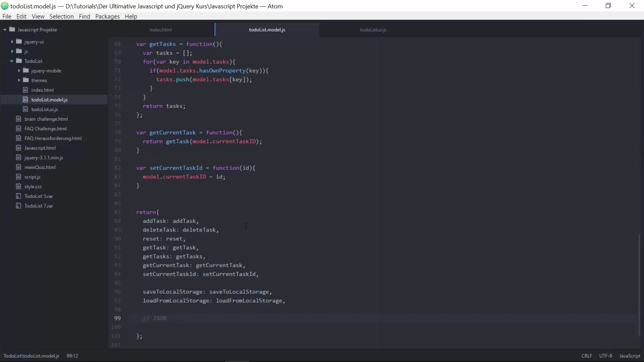The image size is (644, 362).
Task: Click the js folder icon
Action: [x=19, y=51]
